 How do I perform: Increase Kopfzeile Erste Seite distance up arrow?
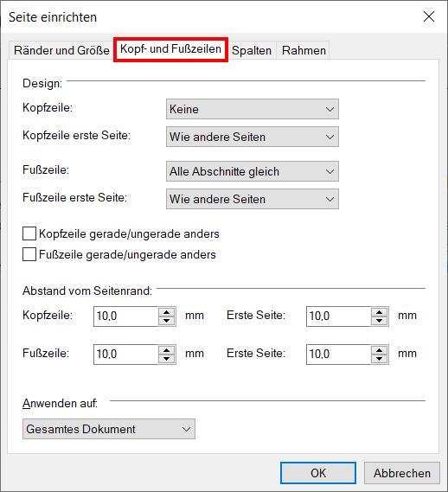(x=380, y=312)
